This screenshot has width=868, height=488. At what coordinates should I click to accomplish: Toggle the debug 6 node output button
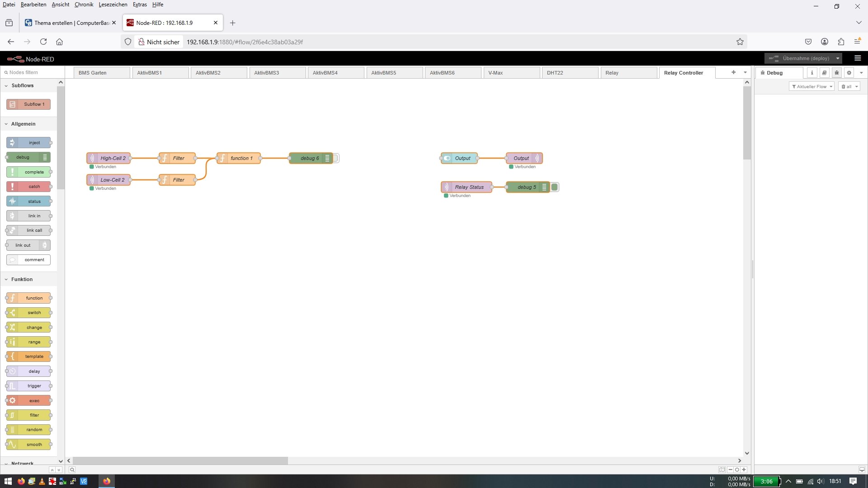pos(336,158)
